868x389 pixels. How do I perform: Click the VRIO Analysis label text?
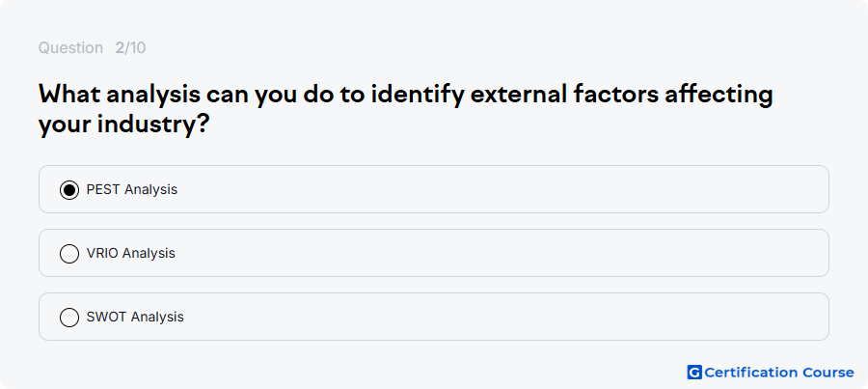[x=130, y=253]
